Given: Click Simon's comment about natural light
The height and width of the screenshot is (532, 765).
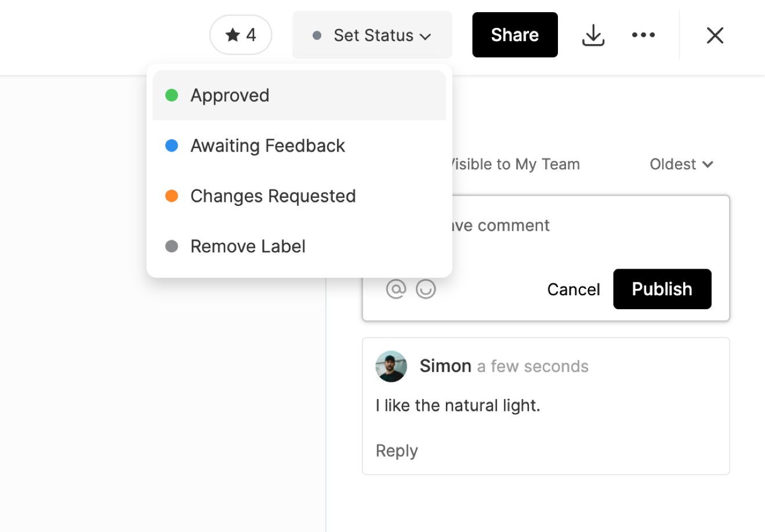Looking at the screenshot, I should [x=458, y=406].
